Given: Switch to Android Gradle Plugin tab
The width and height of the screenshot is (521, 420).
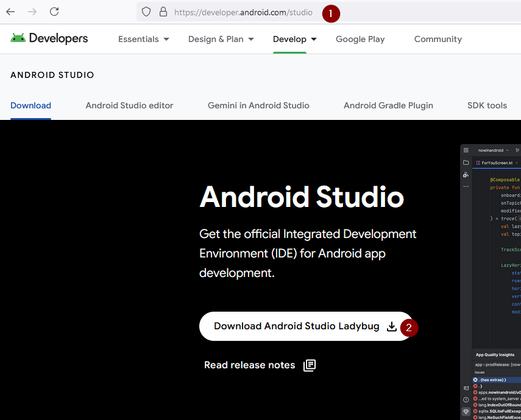Looking at the screenshot, I should pos(388,105).
